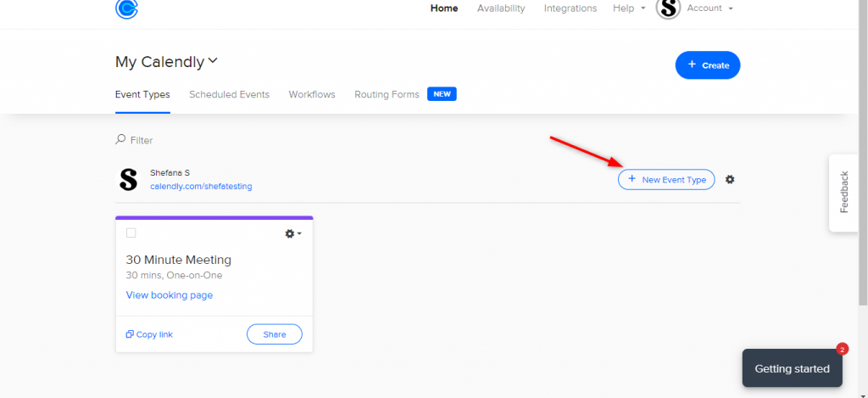Open the Help dropdown menu

630,8
